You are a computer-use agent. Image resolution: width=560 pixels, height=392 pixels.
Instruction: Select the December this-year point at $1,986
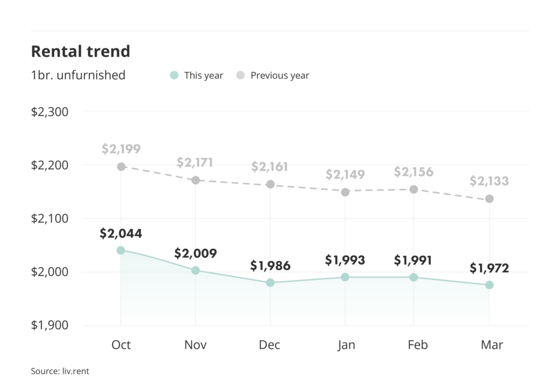click(x=270, y=283)
